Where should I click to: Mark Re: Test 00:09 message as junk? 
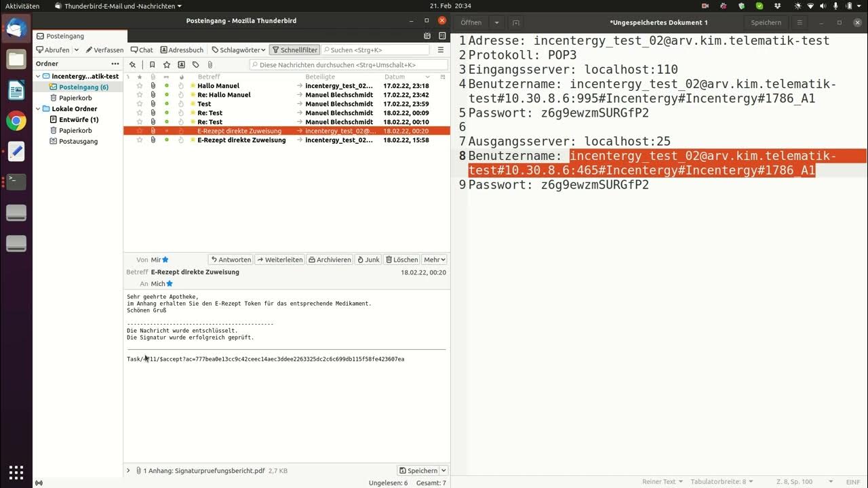[x=181, y=113]
